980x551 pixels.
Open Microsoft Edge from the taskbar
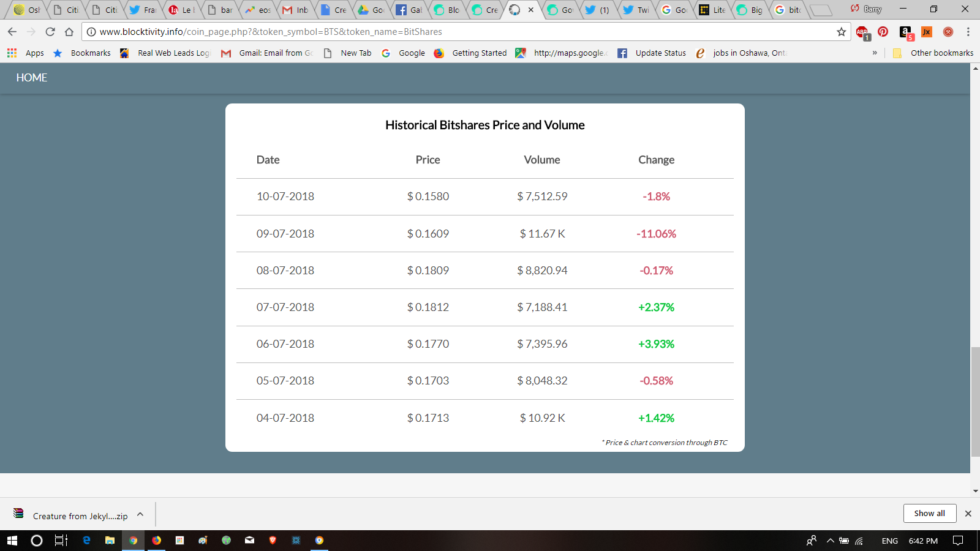point(86,540)
